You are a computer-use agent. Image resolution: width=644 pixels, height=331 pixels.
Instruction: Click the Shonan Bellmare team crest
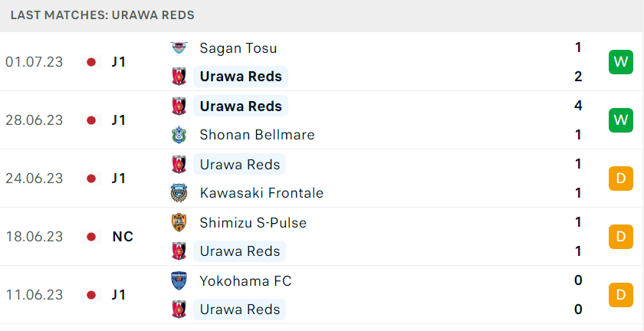(179, 135)
